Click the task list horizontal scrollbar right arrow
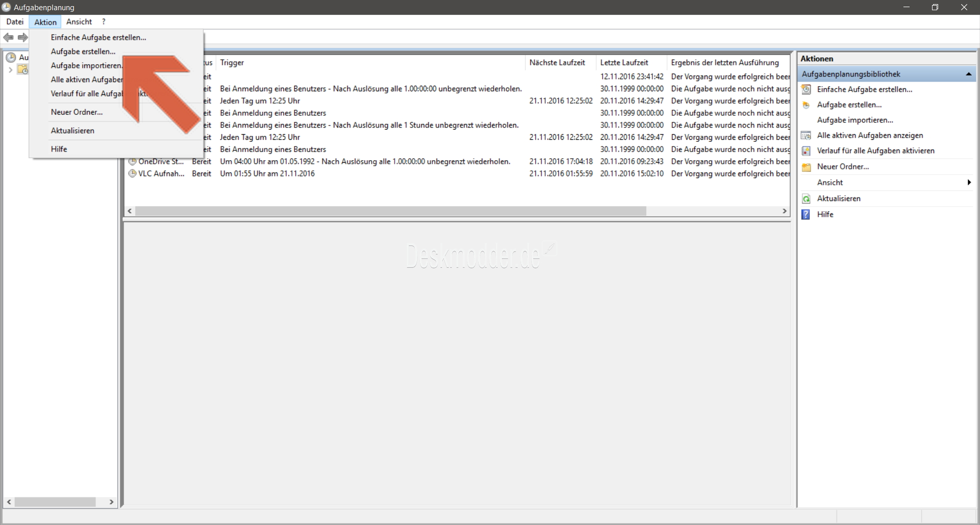The height and width of the screenshot is (525, 980). [x=785, y=211]
